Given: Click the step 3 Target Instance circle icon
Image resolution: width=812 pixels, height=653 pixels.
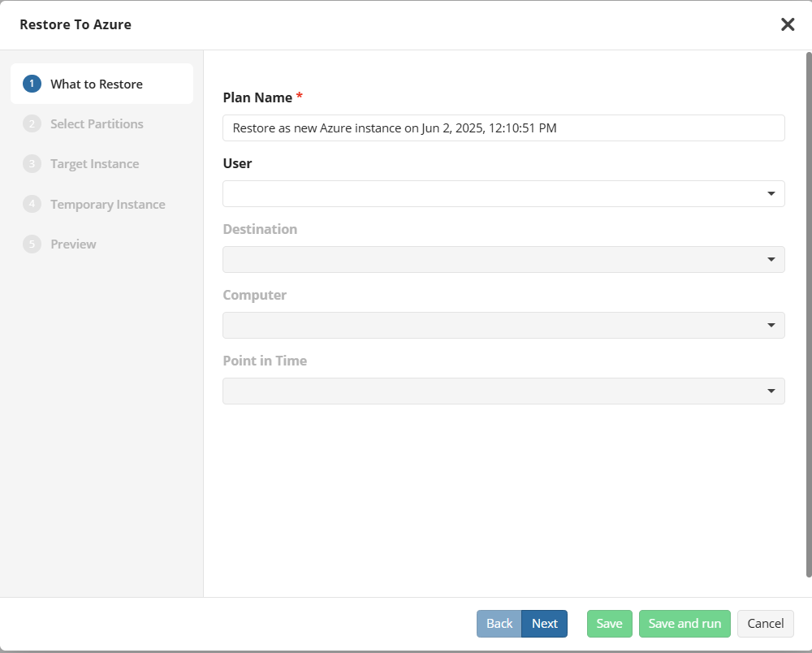Looking at the screenshot, I should [x=31, y=163].
